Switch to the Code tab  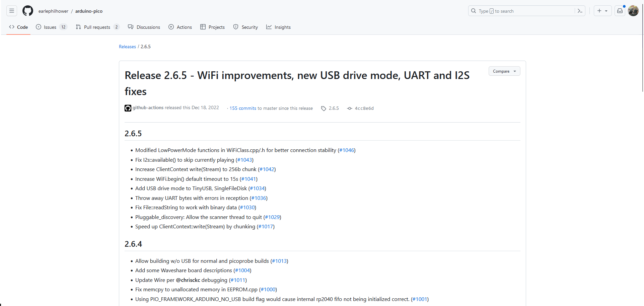pyautogui.click(x=18, y=27)
